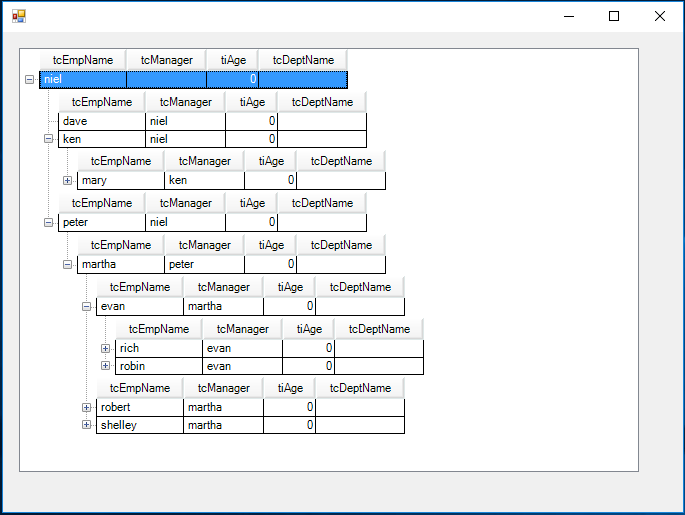Click tcEmpName header above the evan row
This screenshot has width=685, height=515.
click(x=140, y=287)
